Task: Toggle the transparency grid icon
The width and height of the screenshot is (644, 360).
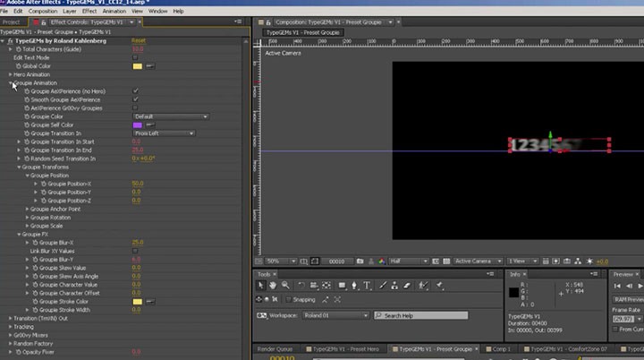Action: [446, 261]
